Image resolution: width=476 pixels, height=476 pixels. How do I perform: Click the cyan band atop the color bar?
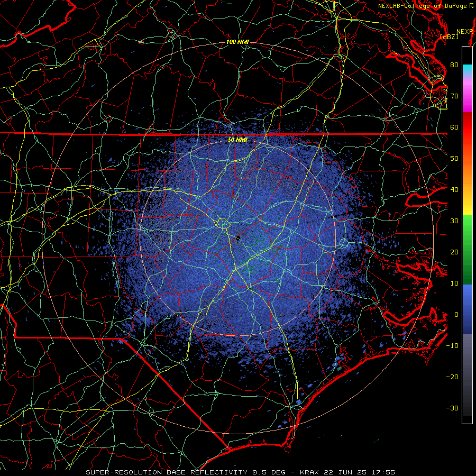point(467,69)
